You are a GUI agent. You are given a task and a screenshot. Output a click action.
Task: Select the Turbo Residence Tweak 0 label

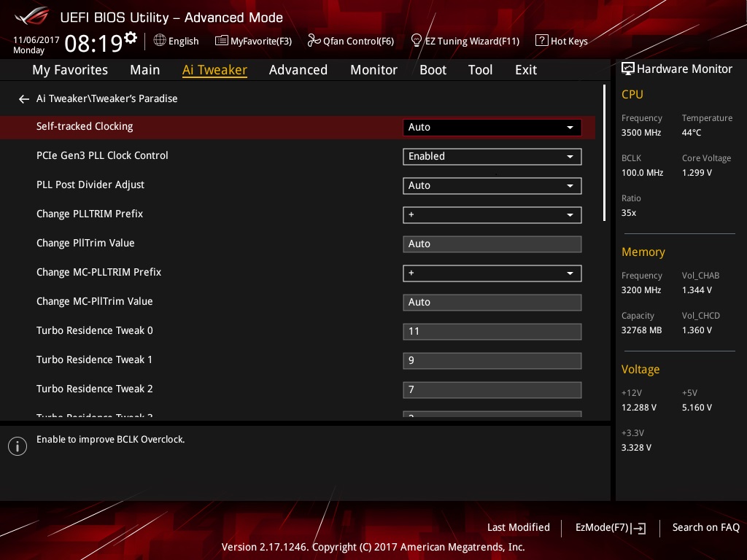click(x=95, y=330)
